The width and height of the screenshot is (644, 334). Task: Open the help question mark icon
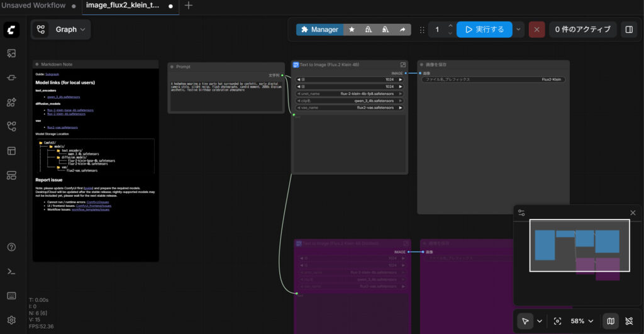coord(11,247)
